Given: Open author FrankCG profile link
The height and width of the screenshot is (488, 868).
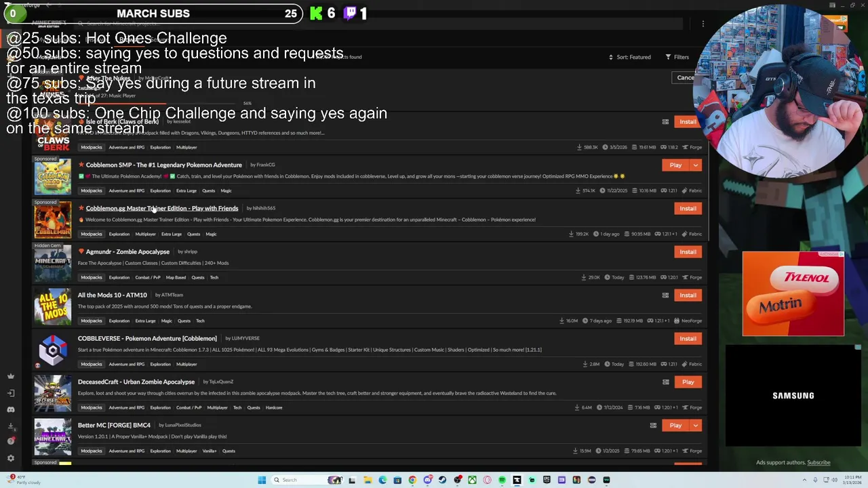Looking at the screenshot, I should coord(265,165).
